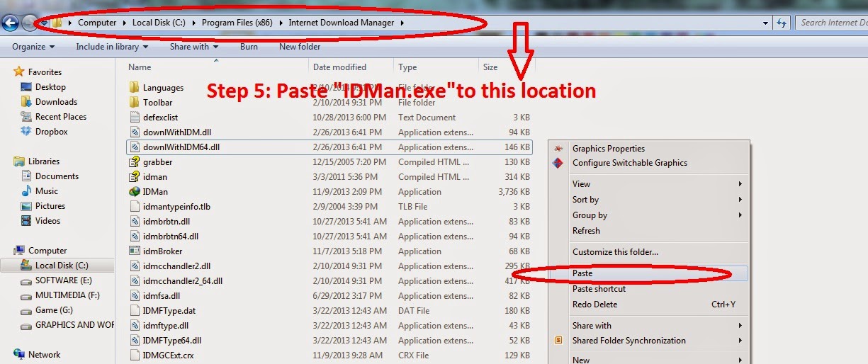Click the Shared Folder Synchronization menu icon

point(559,341)
